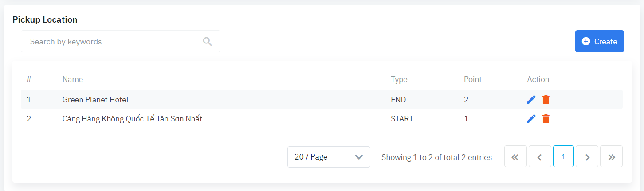Click the Create button
The height and width of the screenshot is (191, 644).
[x=599, y=41]
